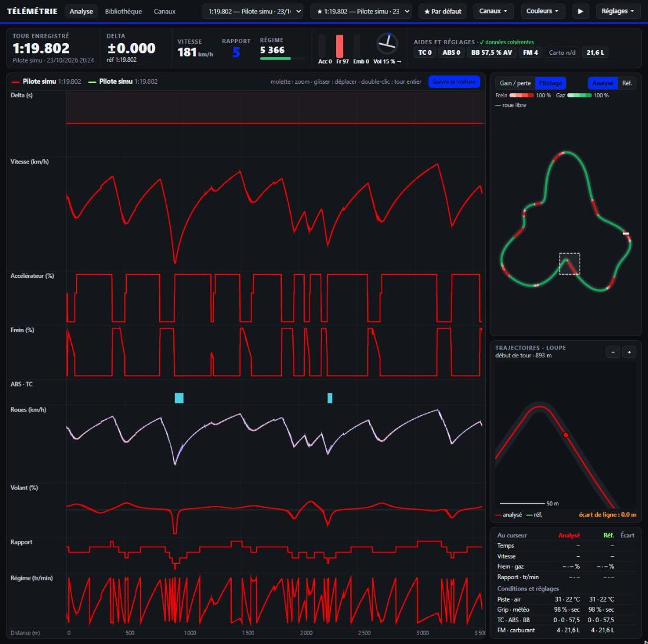This screenshot has width=648, height=644.
Task: Open the analysed lap selection dropdown
Action: click(252, 11)
